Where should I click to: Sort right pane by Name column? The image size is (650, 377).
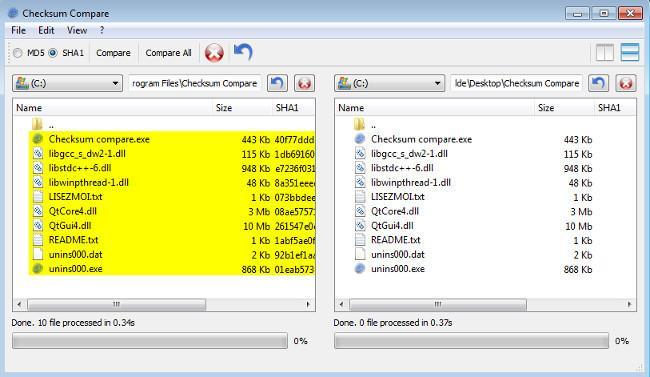tap(434, 108)
